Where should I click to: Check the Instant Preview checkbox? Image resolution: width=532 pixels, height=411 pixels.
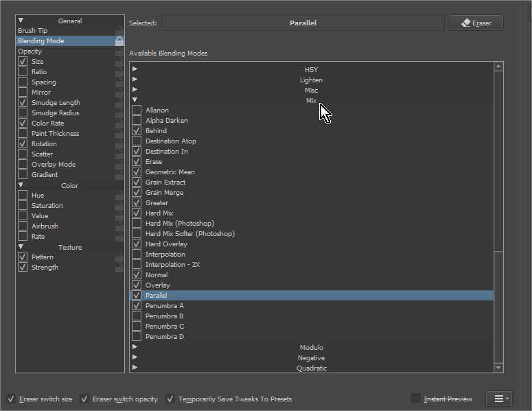pos(416,398)
